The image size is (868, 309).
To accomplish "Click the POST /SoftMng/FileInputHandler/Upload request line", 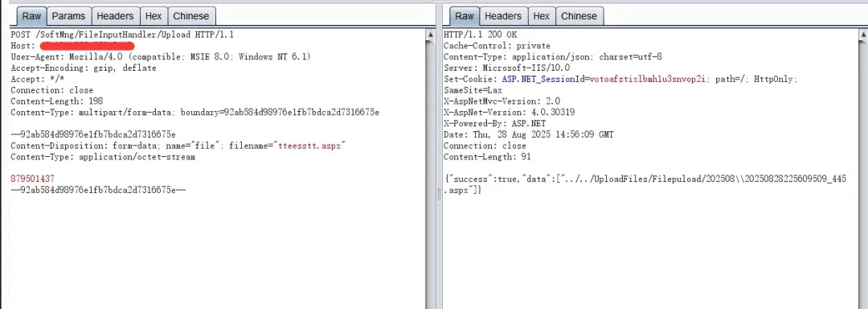I will click(x=122, y=35).
